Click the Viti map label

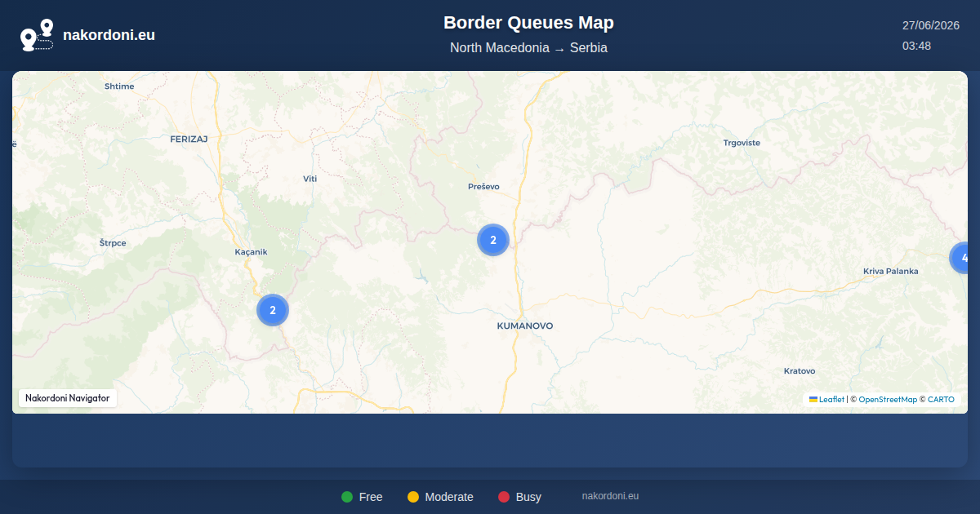point(310,179)
